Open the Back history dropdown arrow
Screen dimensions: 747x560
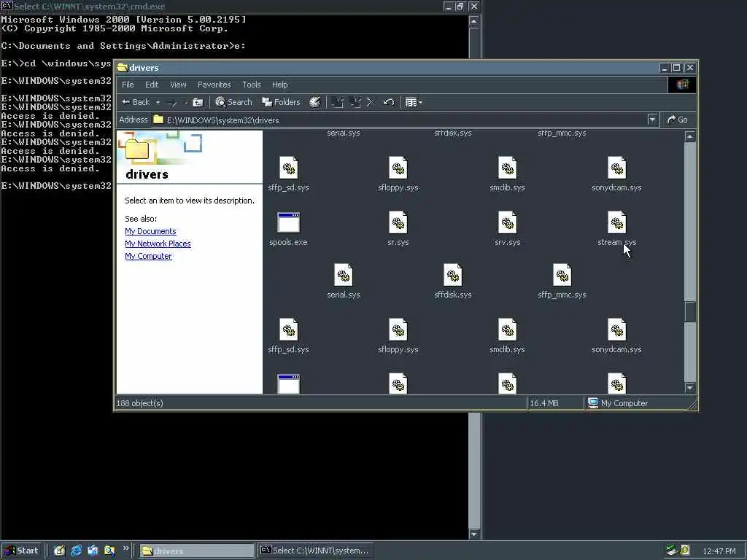pyautogui.click(x=158, y=102)
